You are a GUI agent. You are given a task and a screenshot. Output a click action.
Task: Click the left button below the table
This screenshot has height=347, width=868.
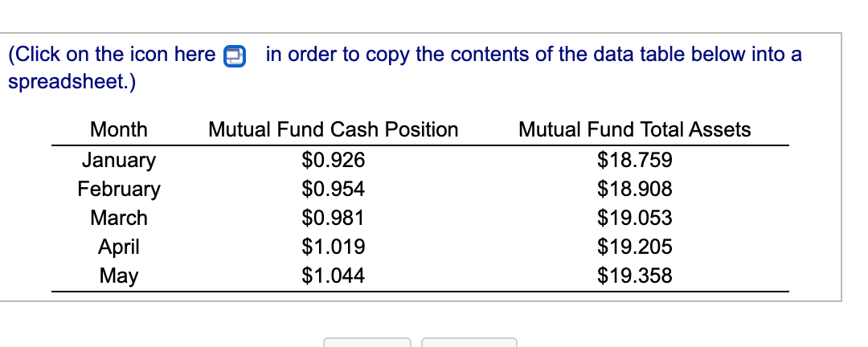pos(367,342)
